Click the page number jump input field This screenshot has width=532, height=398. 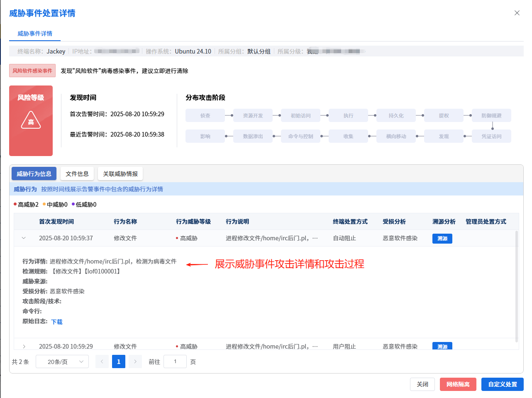pos(175,362)
